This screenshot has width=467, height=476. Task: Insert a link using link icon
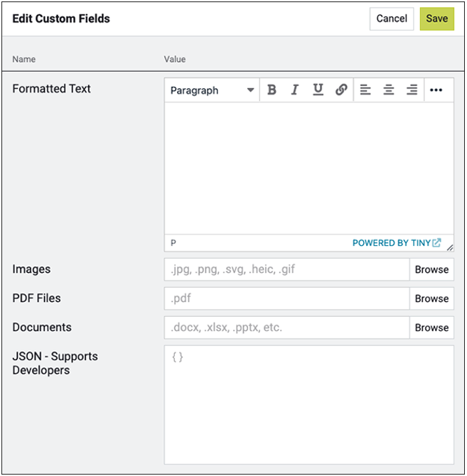pos(341,90)
